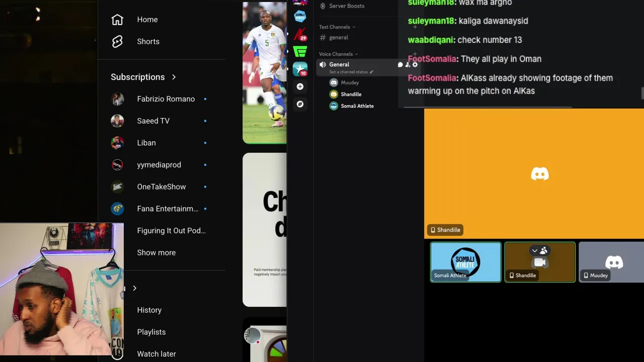Viewport: 644px width, 362px height.
Task: Click suleyman18 'kaliga dawanaysid' message username
Action: click(x=431, y=21)
